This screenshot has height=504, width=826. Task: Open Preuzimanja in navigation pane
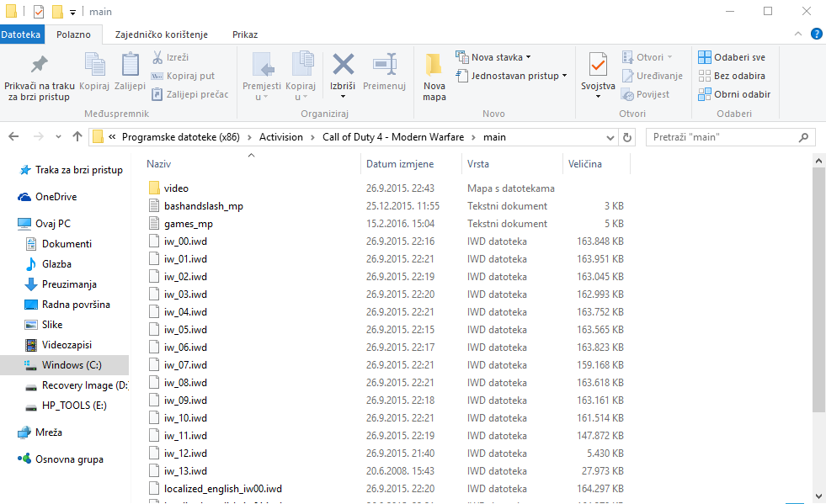[61, 284]
